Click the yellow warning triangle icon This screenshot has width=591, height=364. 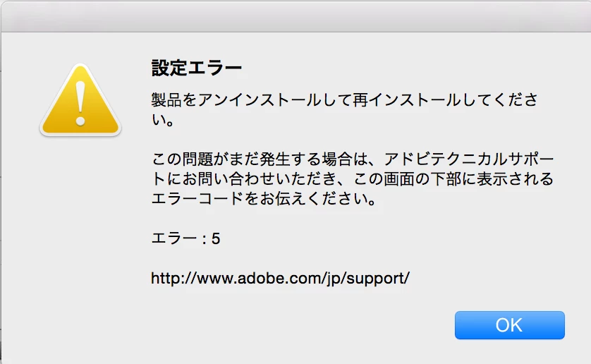(x=80, y=100)
